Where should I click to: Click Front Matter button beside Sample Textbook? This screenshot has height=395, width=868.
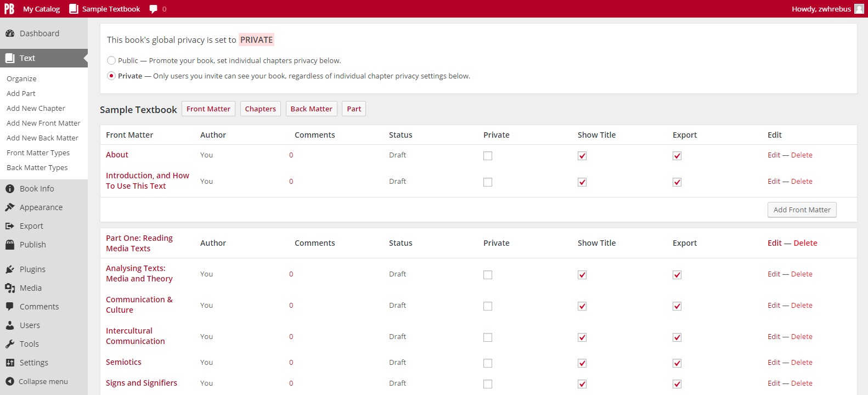click(x=208, y=109)
